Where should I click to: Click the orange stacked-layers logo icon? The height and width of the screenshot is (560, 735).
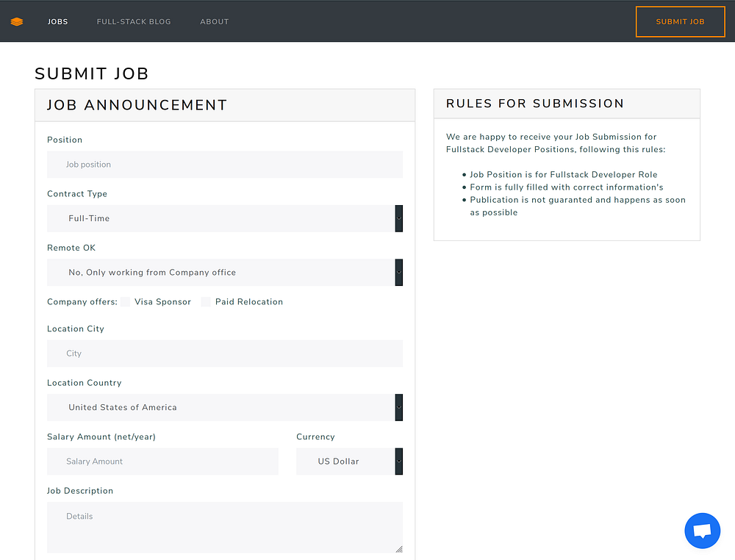tap(17, 21)
